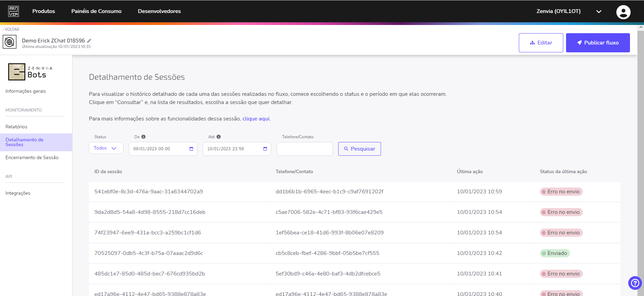Image resolution: width=644 pixels, height=296 pixels.
Task: Open the Painéis de Consumo menu
Action: coord(96,11)
